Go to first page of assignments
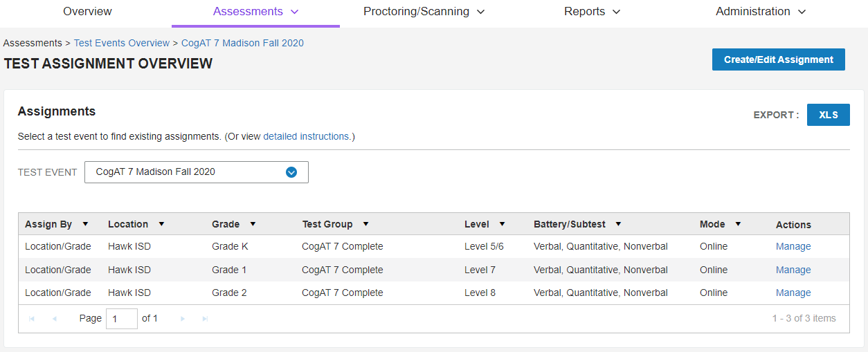The image size is (868, 352). 32,319
